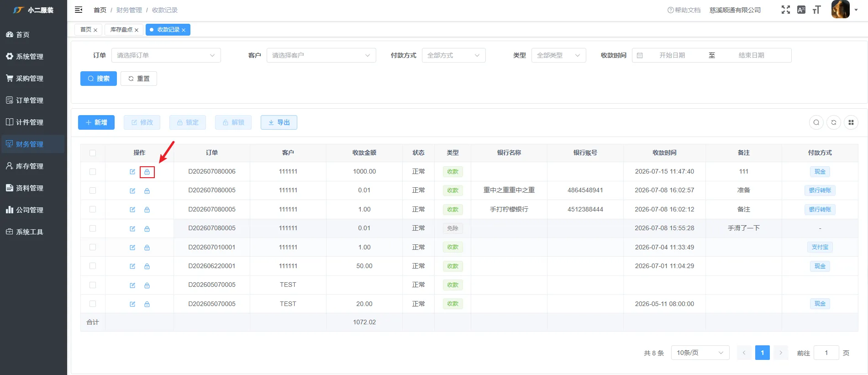Check row checkbox for D202606220001
Viewport: 868px width, 375px height.
click(93, 266)
